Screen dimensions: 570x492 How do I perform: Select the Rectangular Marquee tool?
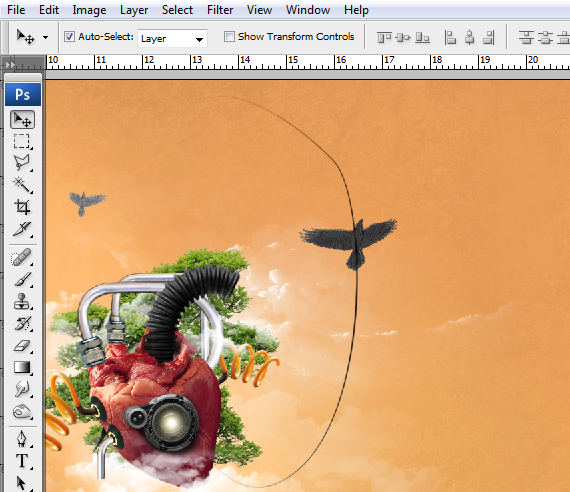tap(22, 141)
